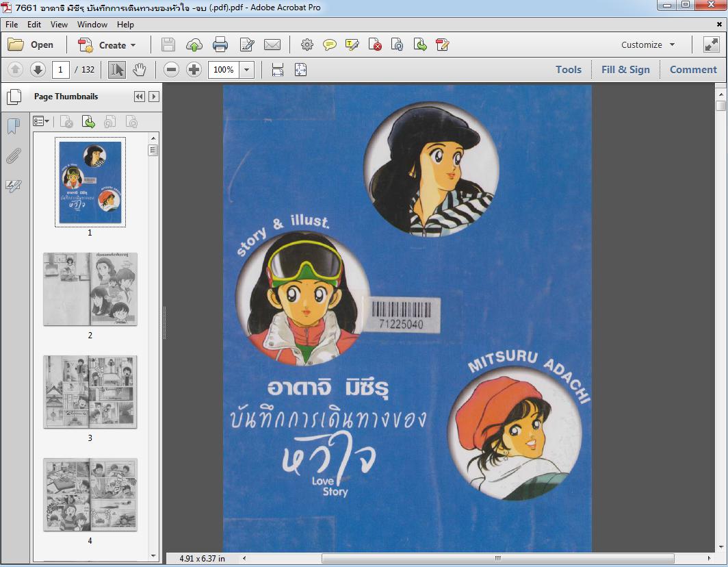728x567 pixels.
Task: Click thumbnails panel scroll down arrow
Action: tap(153, 555)
